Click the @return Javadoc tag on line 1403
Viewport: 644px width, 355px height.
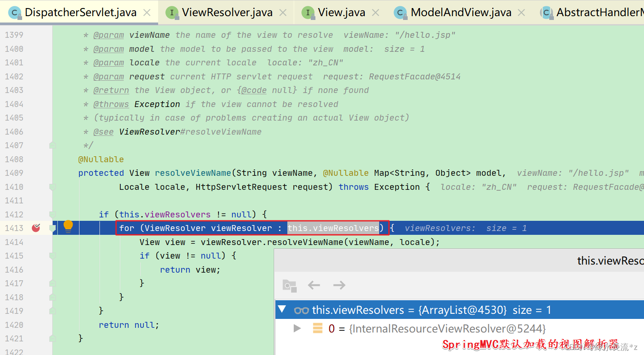pyautogui.click(x=111, y=90)
